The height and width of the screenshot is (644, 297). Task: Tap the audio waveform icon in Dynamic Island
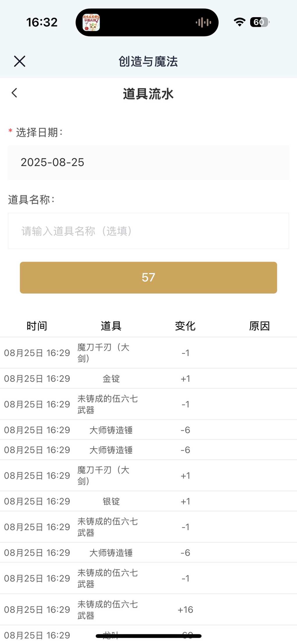click(x=203, y=22)
